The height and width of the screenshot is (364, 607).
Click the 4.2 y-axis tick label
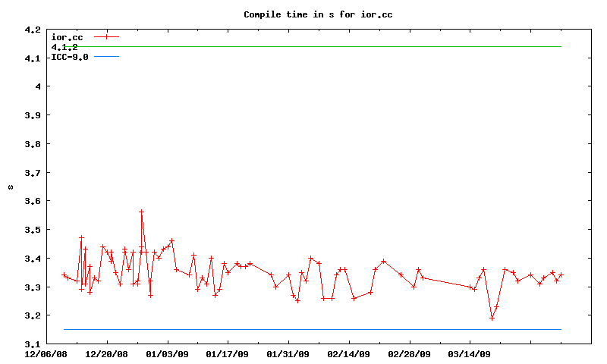33,30
